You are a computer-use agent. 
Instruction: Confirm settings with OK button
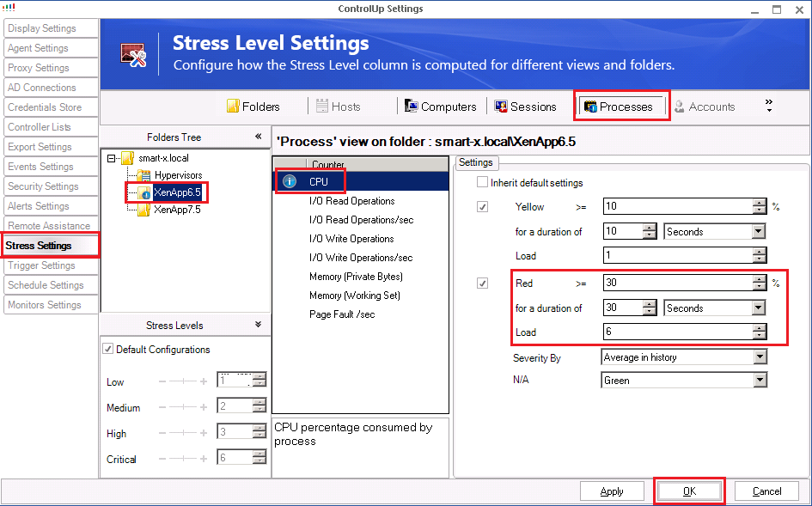[x=689, y=491]
